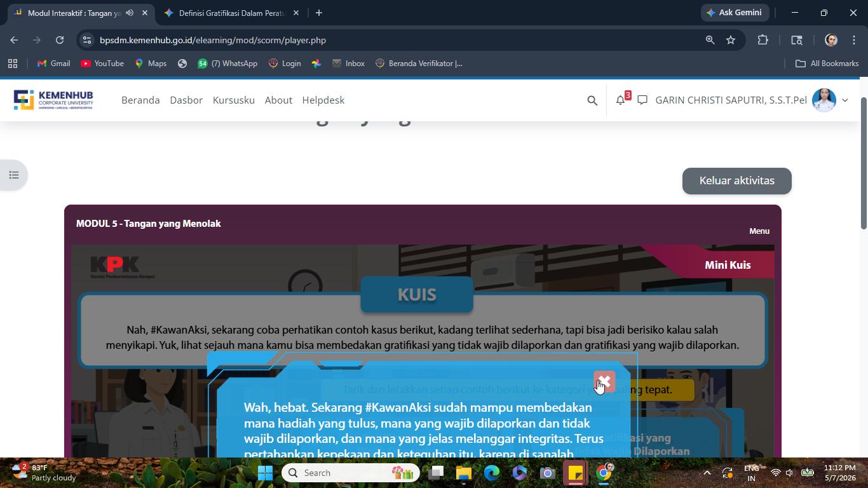Go to Beranda page
868x488 pixels.
[140, 100]
